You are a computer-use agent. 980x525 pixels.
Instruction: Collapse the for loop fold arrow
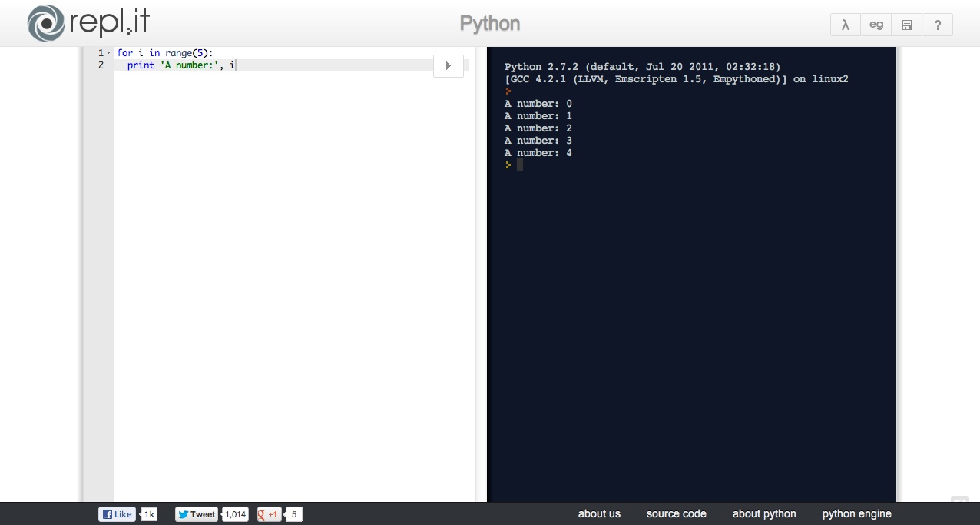pos(109,53)
